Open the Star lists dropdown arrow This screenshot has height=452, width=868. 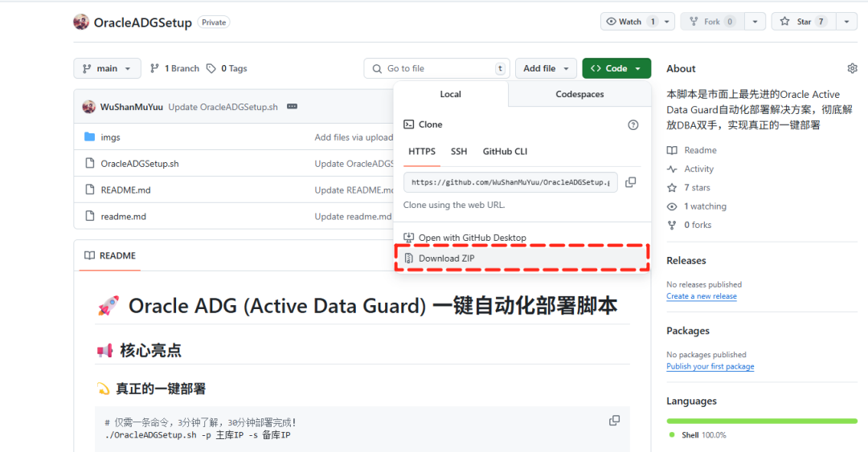[x=846, y=22]
